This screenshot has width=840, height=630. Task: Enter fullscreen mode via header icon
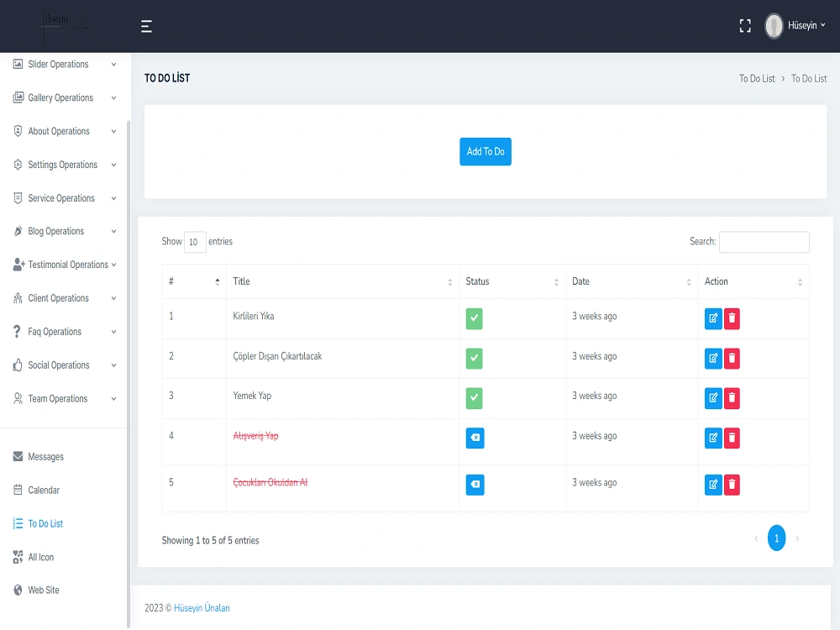click(x=745, y=26)
